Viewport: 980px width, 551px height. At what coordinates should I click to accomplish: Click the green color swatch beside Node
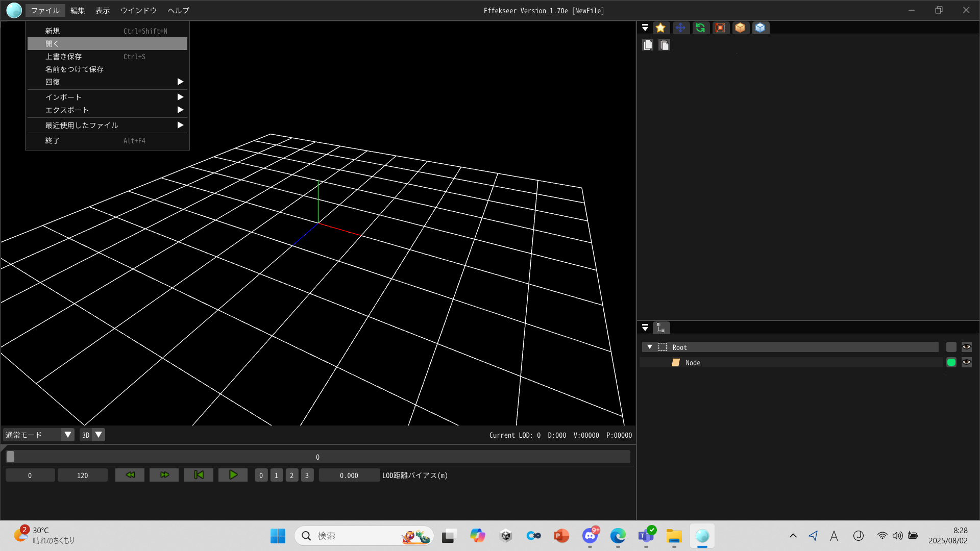951,363
